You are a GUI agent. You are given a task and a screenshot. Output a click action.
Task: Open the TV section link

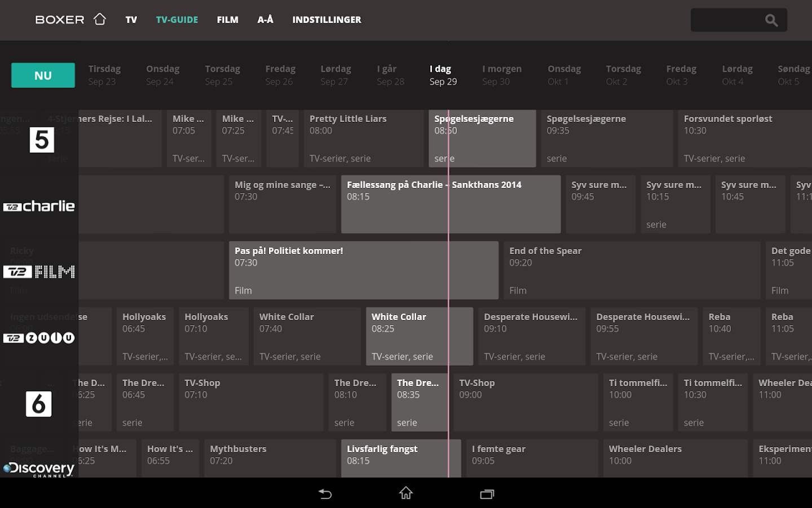pyautogui.click(x=131, y=19)
